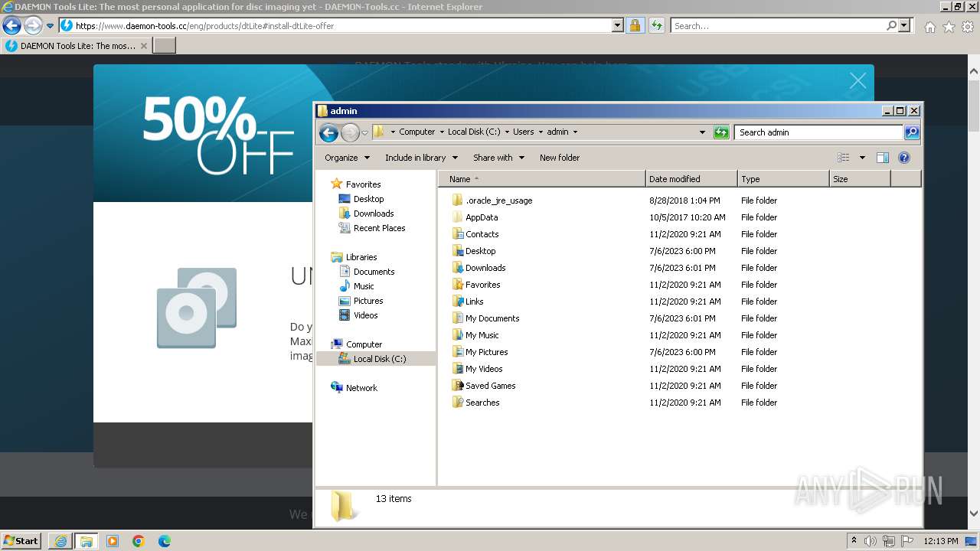Viewport: 980px width, 551px height.
Task: Select Videos library
Action: 365,315
